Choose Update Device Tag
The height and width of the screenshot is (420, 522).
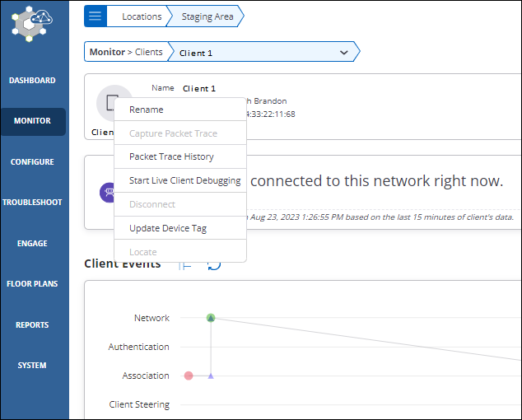(x=180, y=228)
